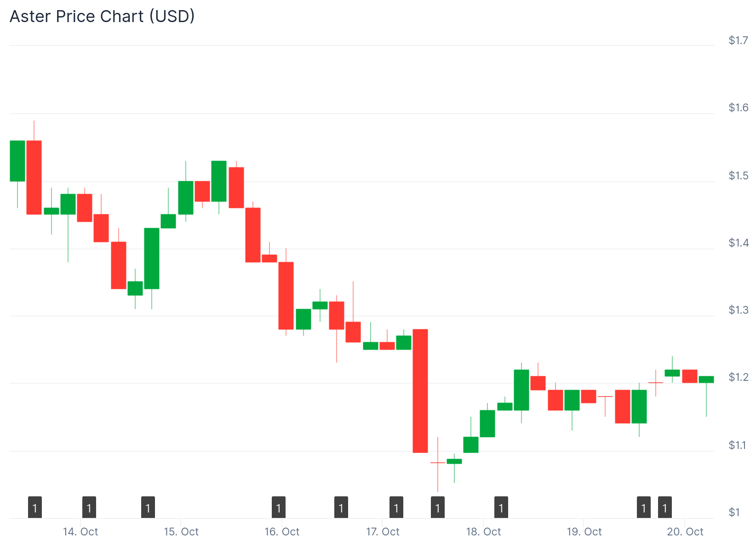Click the Aster Price Chart (USD) title
The height and width of the screenshot is (552, 756).
pyautogui.click(x=102, y=17)
